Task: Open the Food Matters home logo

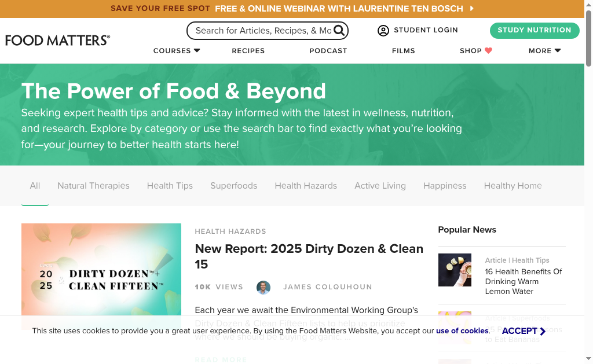Action: (57, 40)
